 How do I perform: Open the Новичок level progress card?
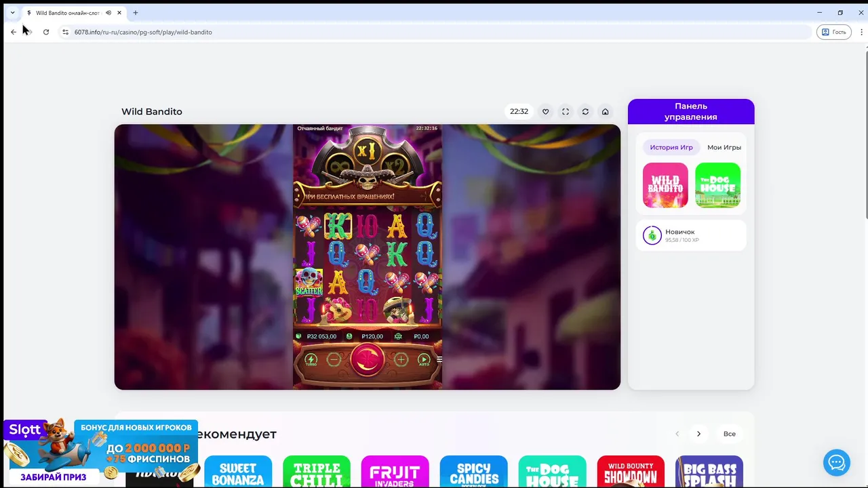tap(691, 235)
